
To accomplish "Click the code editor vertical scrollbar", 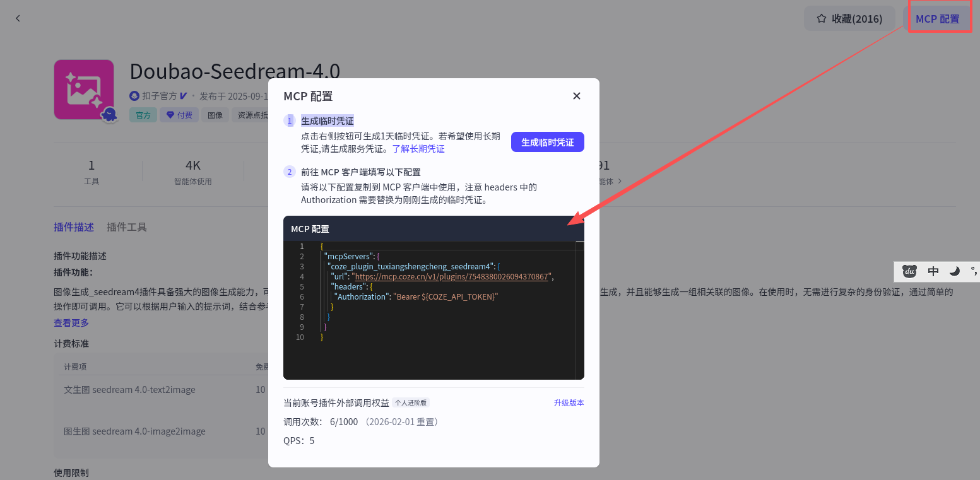I will [x=580, y=310].
